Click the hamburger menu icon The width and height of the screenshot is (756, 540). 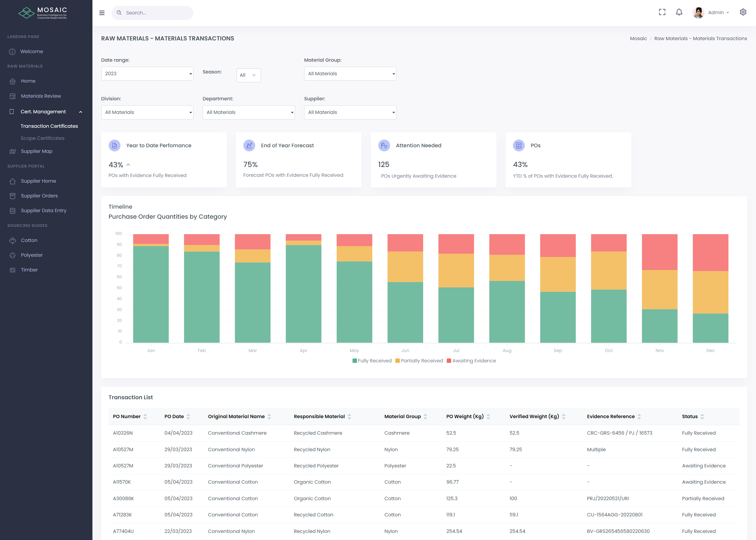[102, 13]
